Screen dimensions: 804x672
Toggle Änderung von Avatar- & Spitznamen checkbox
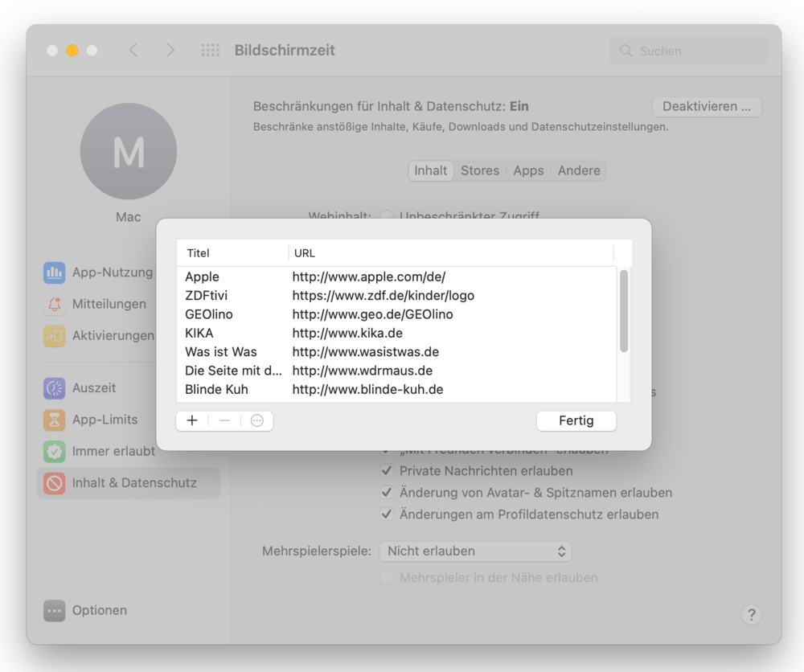387,493
